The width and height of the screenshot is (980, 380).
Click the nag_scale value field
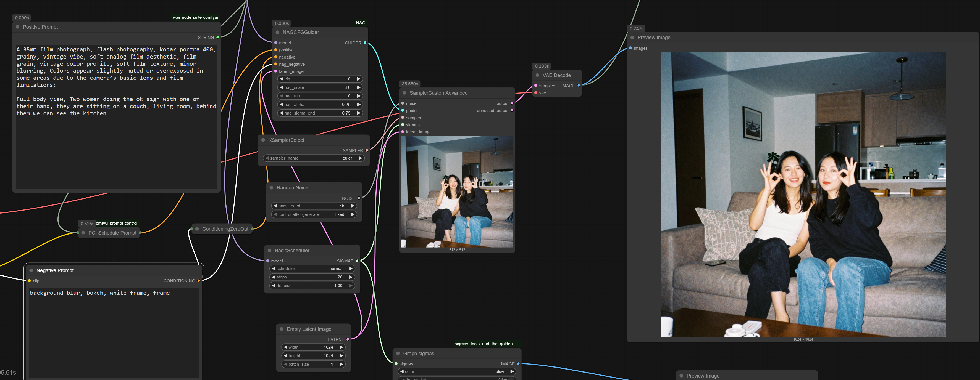(x=320, y=87)
